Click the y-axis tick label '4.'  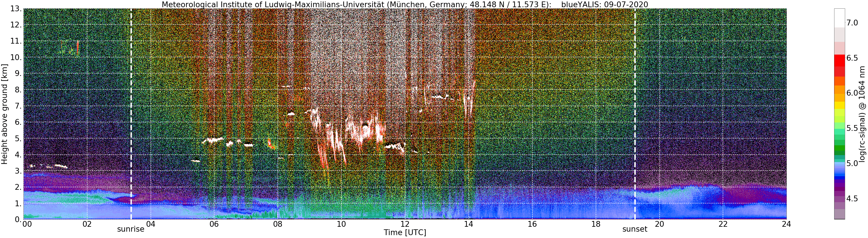click(x=18, y=155)
